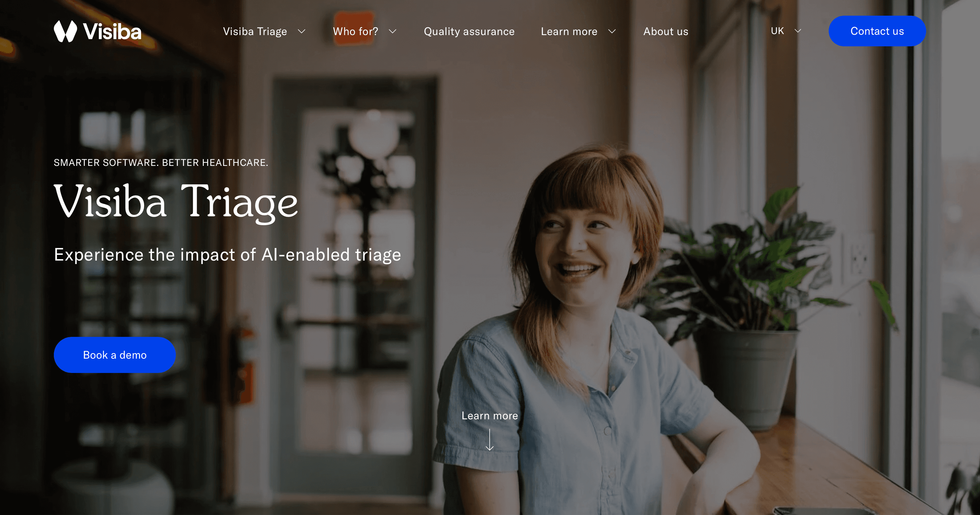This screenshot has width=980, height=515.
Task: Navigate to the About us page
Action: [665, 31]
